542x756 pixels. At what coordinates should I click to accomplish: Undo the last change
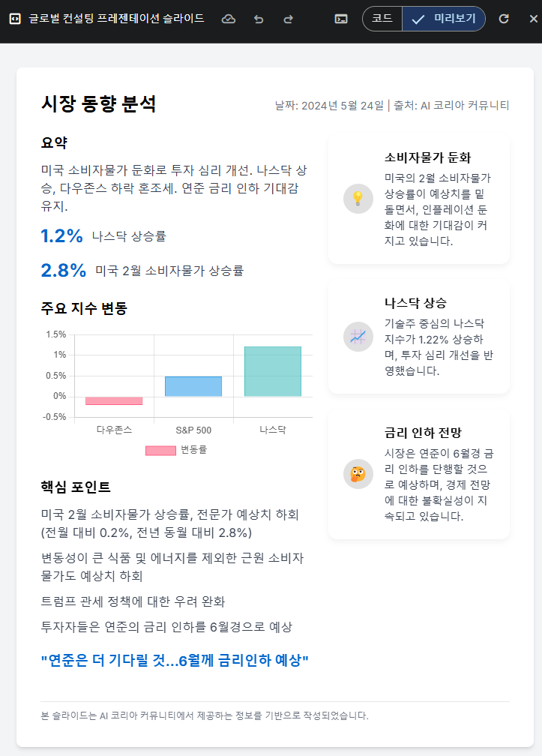coord(259,19)
